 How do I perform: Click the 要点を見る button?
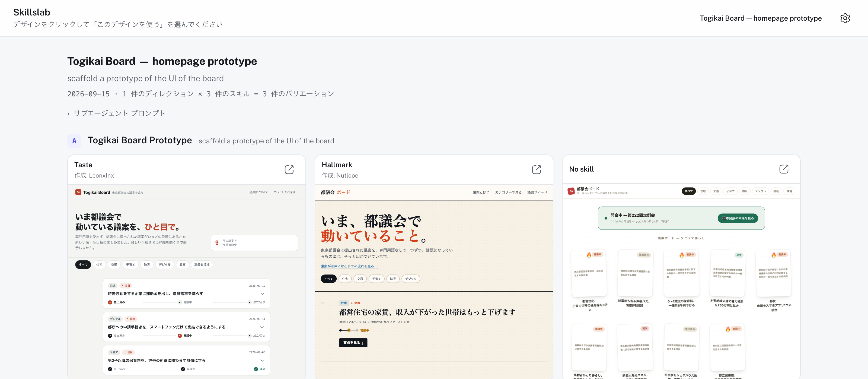coord(353,343)
